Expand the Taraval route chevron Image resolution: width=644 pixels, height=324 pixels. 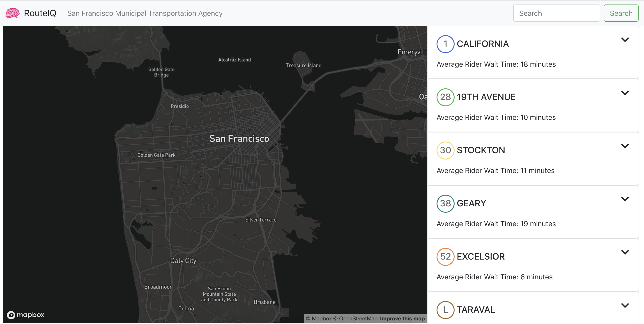click(x=625, y=306)
